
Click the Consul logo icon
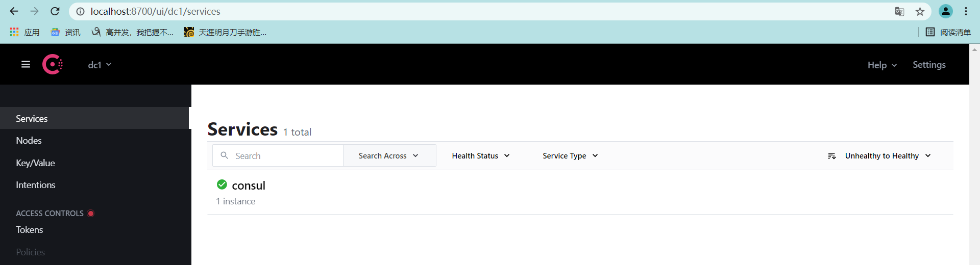(53, 64)
